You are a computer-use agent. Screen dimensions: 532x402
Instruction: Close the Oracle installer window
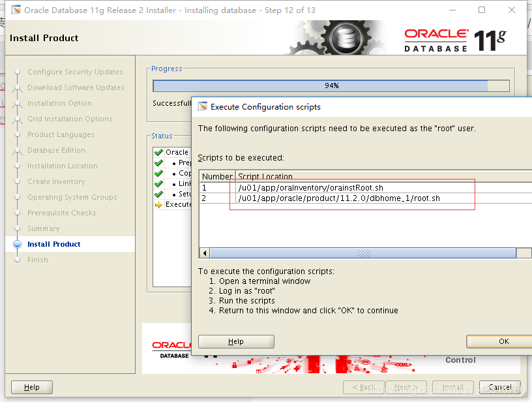(x=512, y=10)
